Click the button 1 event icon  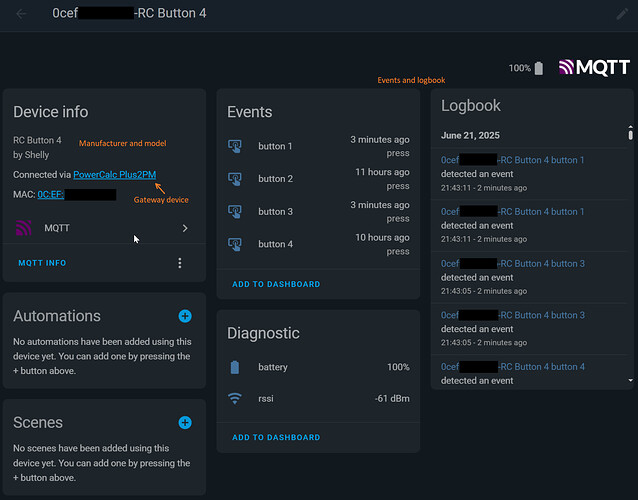[235, 146]
